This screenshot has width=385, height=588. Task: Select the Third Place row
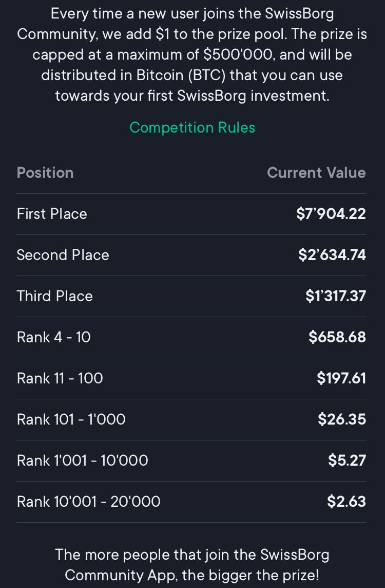tap(191, 296)
